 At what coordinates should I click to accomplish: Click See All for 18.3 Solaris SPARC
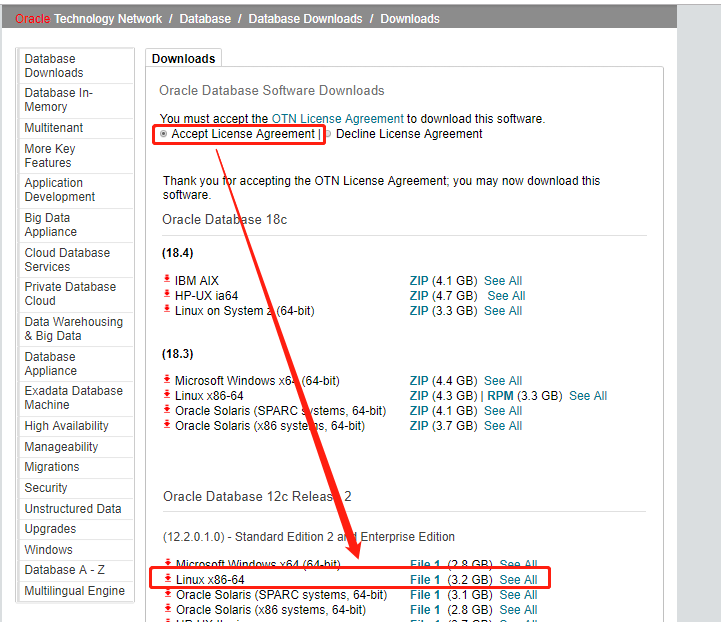503,411
